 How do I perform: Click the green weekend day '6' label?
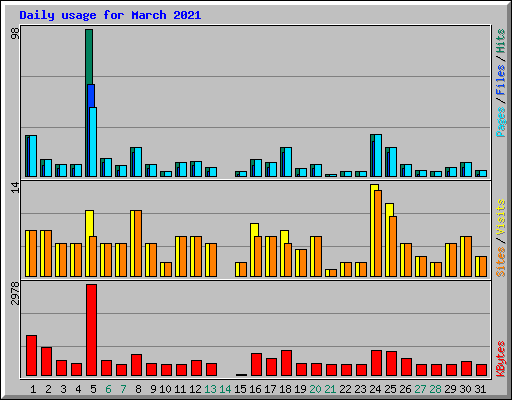108,389
